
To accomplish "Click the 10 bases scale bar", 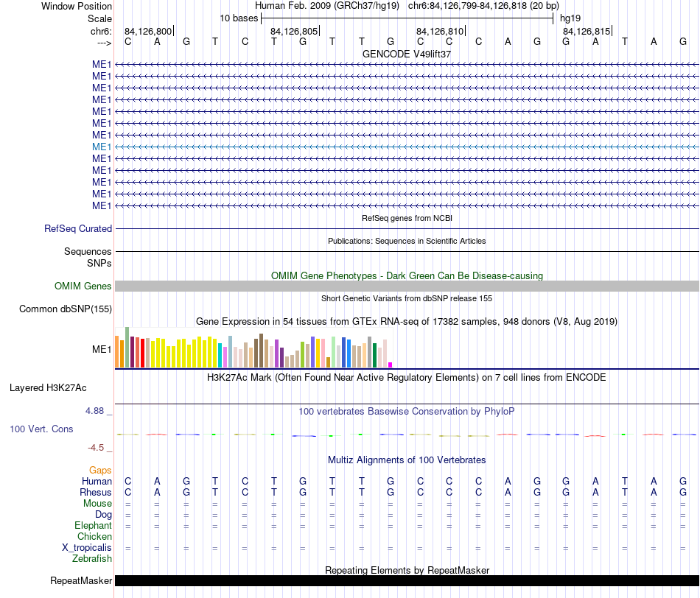I will [407, 18].
